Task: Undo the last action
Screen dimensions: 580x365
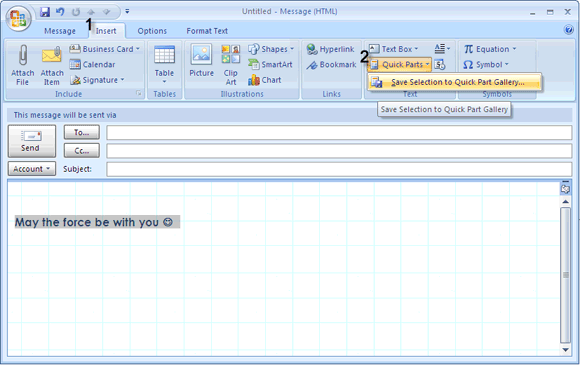Action: pos(60,12)
